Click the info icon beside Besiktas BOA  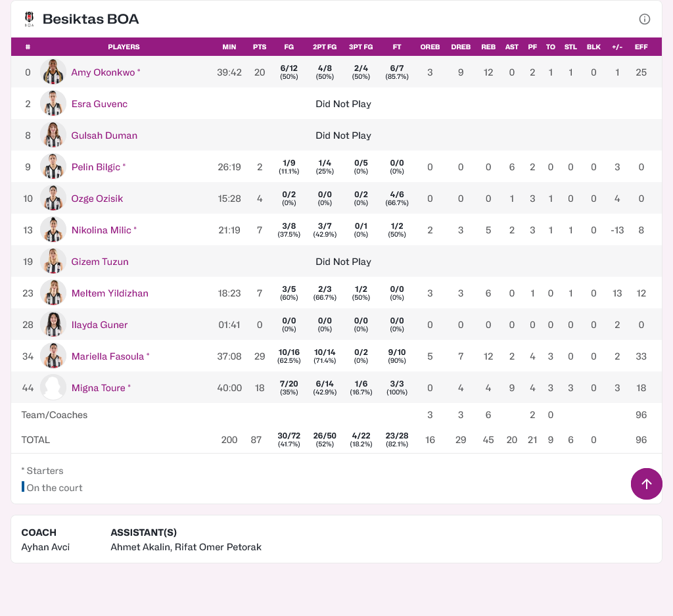(x=645, y=19)
